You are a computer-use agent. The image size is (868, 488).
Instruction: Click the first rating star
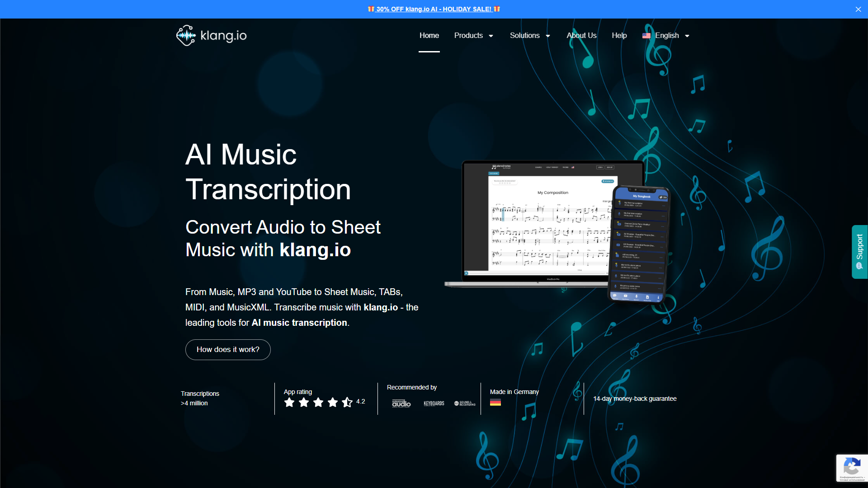tap(289, 402)
